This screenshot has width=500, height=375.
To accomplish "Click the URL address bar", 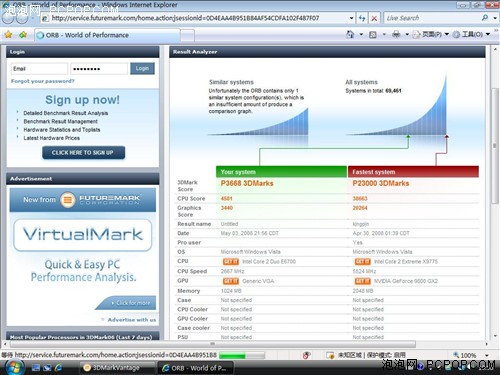I will coord(195,18).
